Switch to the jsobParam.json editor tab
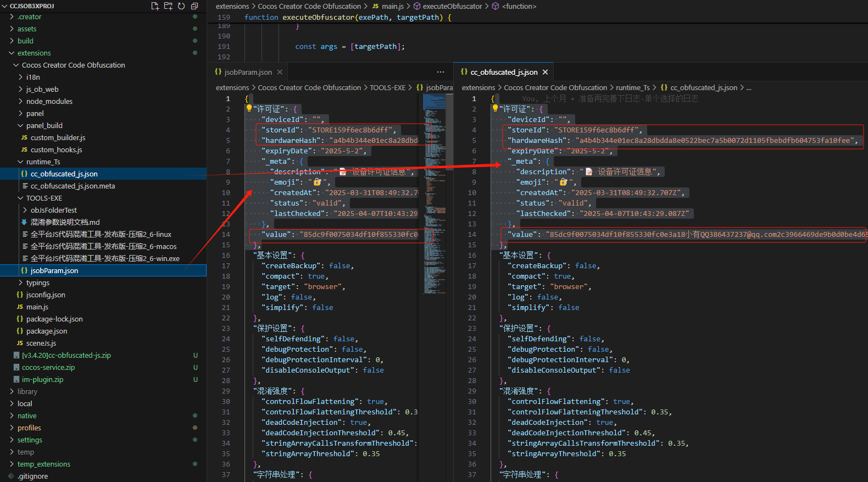The image size is (868, 482). click(x=248, y=72)
